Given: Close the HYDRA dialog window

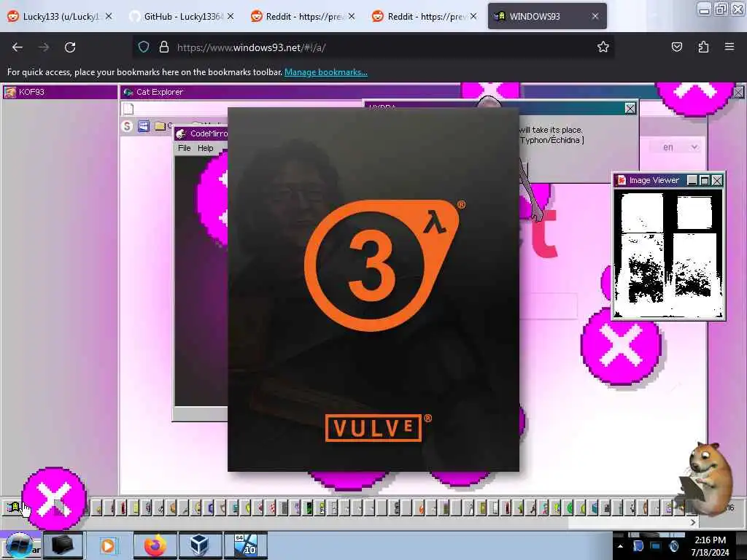Looking at the screenshot, I should click(630, 109).
